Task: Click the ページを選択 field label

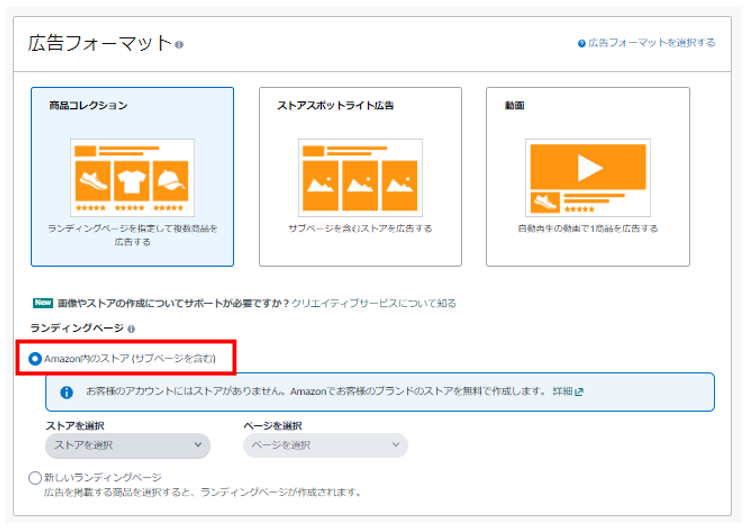Action: pyautogui.click(x=273, y=426)
